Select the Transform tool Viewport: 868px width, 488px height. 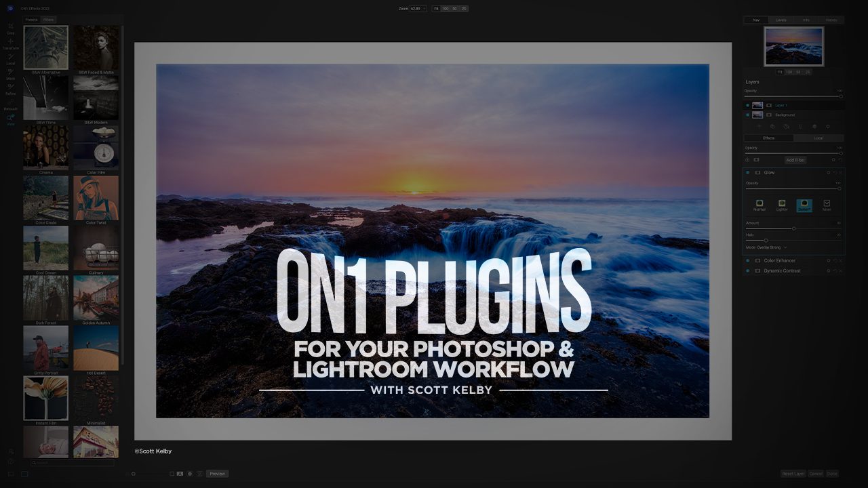(x=10, y=42)
